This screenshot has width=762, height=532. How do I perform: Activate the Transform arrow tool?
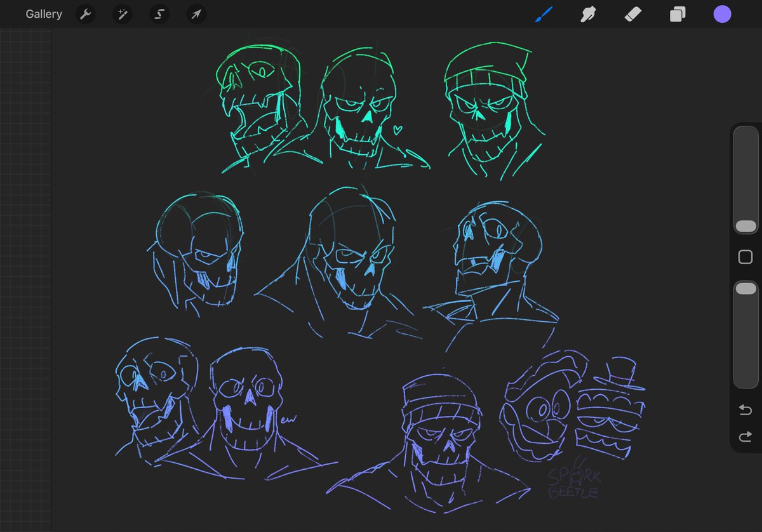196,14
